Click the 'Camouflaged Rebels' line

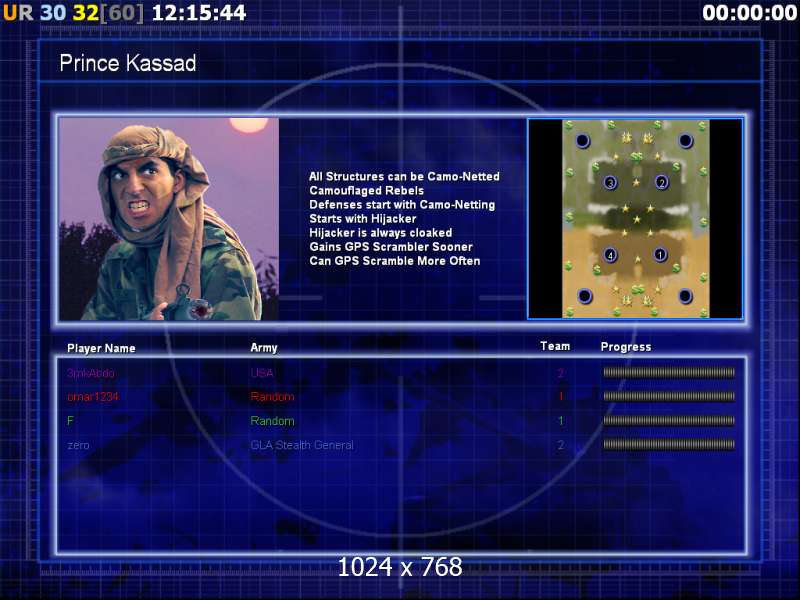tap(366, 191)
